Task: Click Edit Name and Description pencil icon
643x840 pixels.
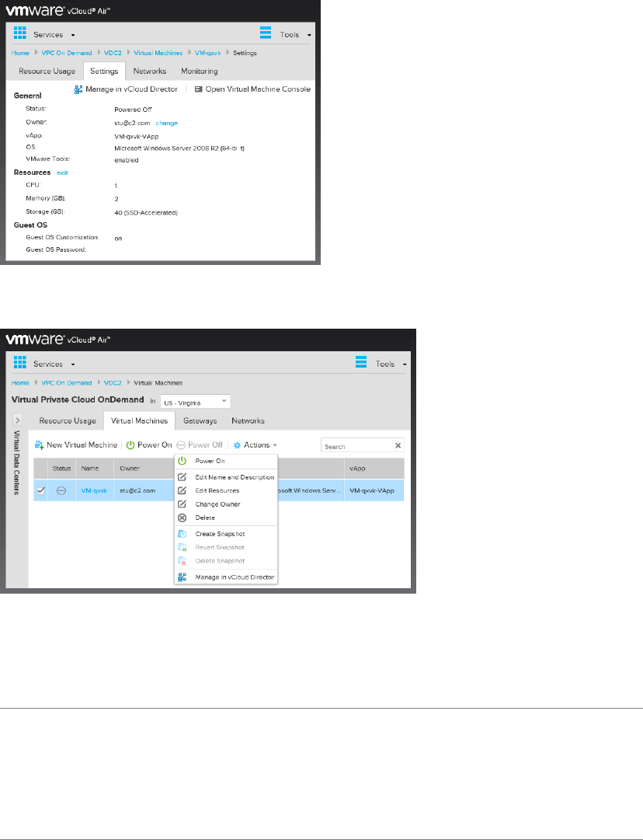Action: [182, 477]
